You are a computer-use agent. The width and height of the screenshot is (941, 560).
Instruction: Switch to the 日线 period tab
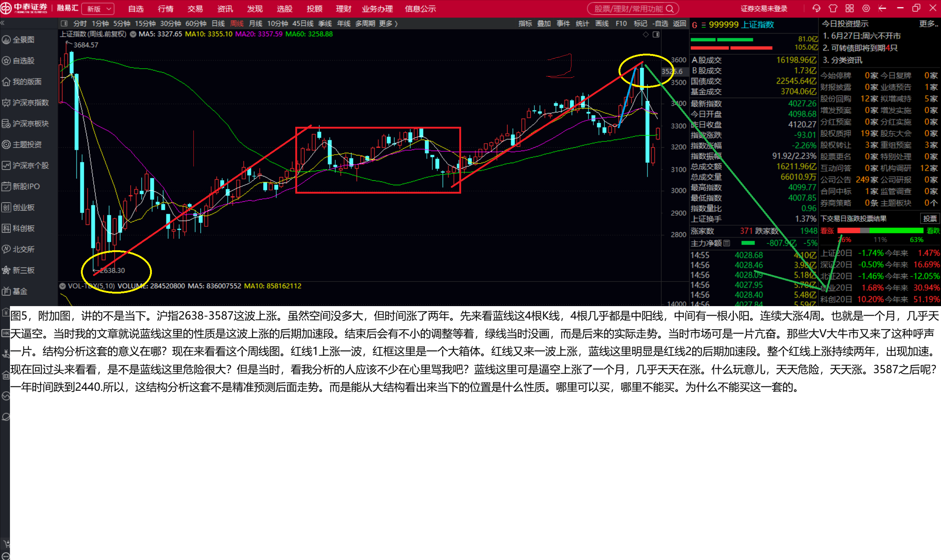[218, 24]
